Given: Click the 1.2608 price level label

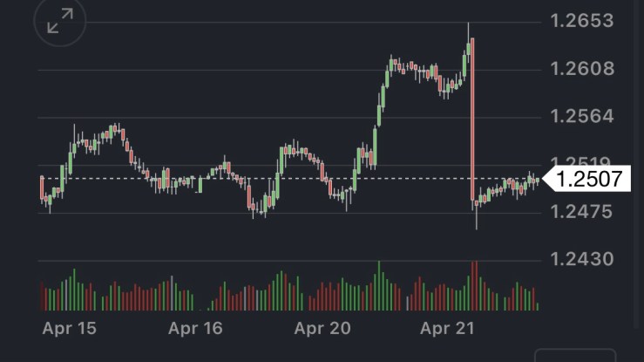Looking at the screenshot, I should click(582, 68).
